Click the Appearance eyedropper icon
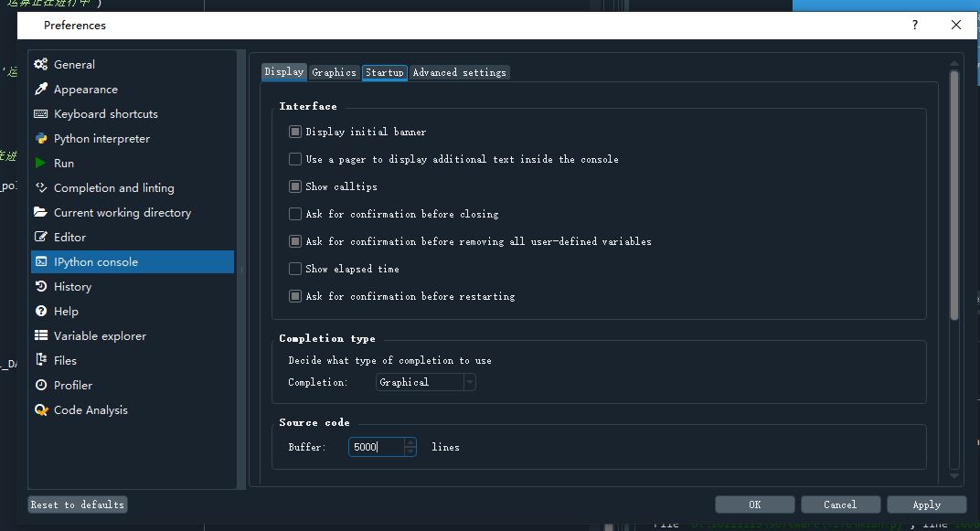Screen dimensions: 980x531 [40, 89]
